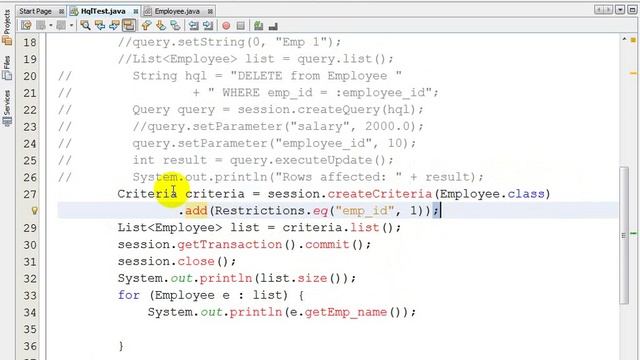Go to the last edit location
Viewport: 640px width, 360px height.
(x=26, y=26)
